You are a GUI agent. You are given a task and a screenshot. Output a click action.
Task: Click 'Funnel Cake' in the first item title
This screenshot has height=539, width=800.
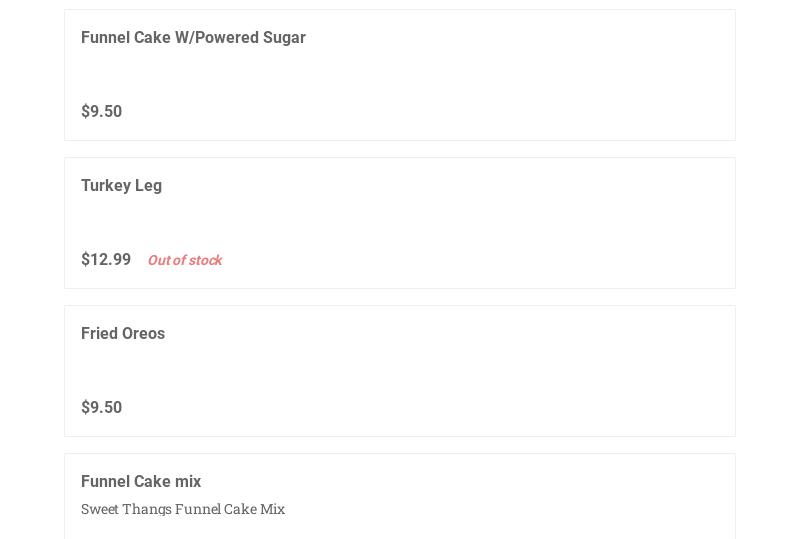point(126,38)
